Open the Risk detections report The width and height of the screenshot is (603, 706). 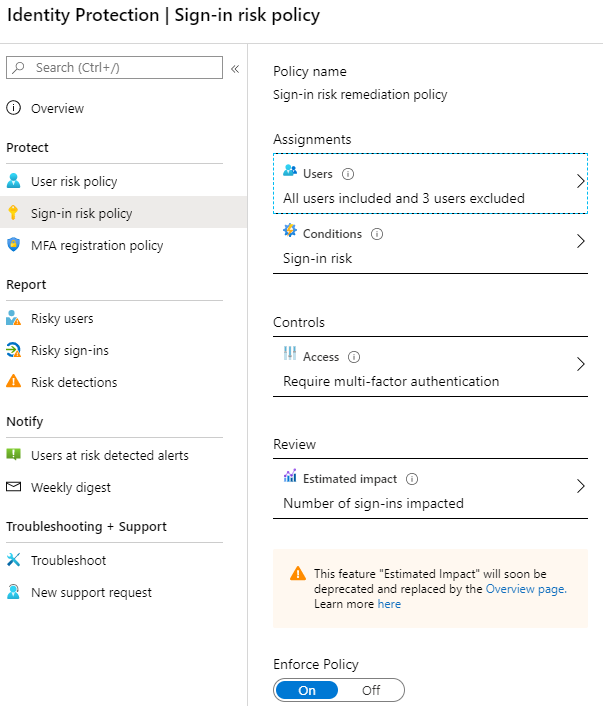(123, 382)
